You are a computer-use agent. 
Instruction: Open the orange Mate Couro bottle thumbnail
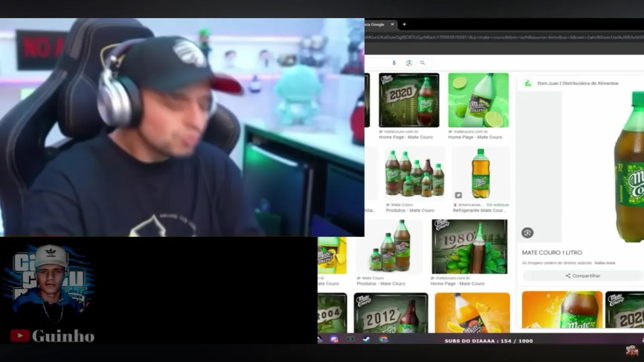[x=472, y=313]
